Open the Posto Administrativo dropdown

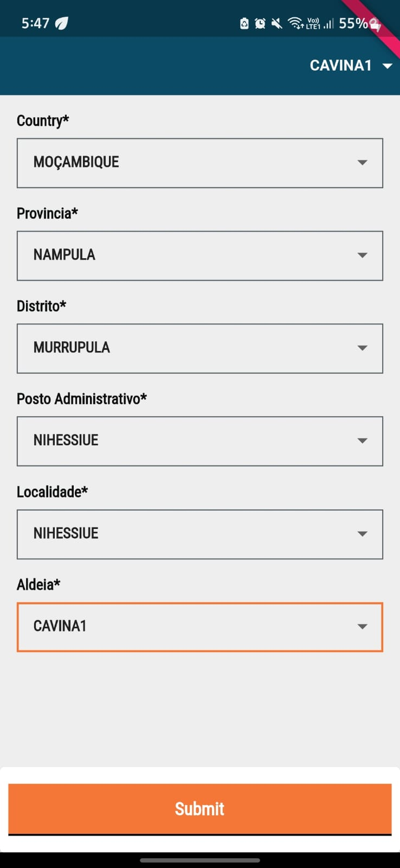point(199,441)
